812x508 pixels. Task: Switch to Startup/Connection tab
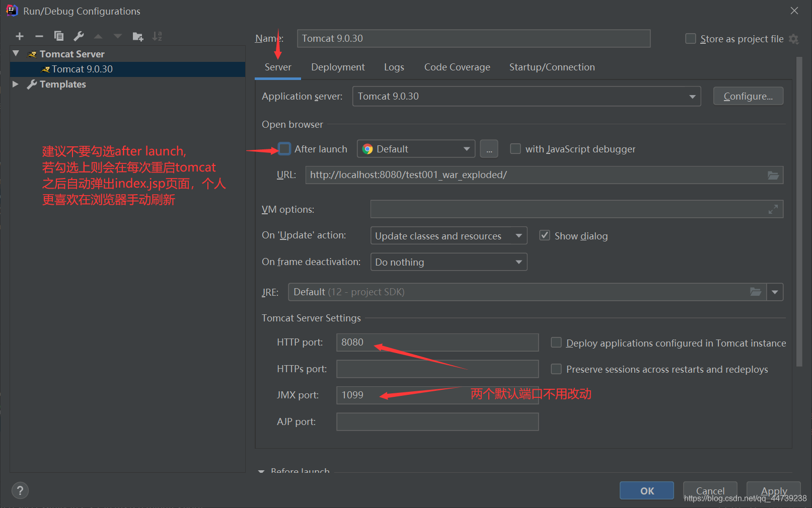552,67
